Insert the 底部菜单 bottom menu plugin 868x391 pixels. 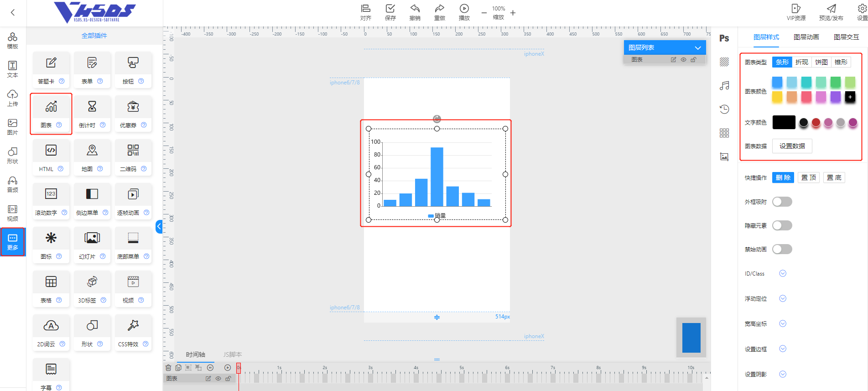133,245
